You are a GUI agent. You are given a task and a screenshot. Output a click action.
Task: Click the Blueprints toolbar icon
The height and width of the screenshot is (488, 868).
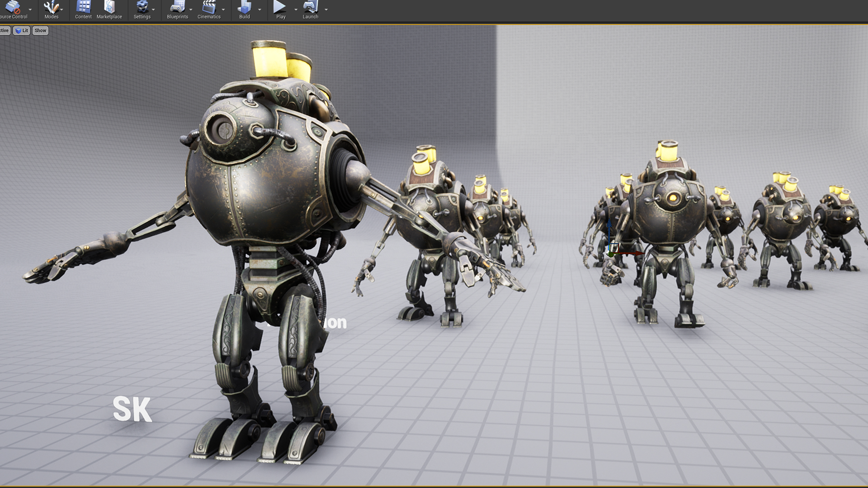[177, 8]
